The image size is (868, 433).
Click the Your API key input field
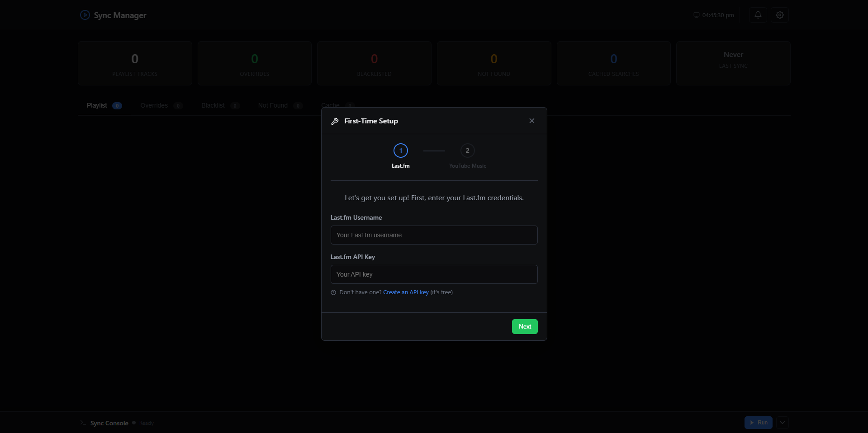click(x=434, y=274)
